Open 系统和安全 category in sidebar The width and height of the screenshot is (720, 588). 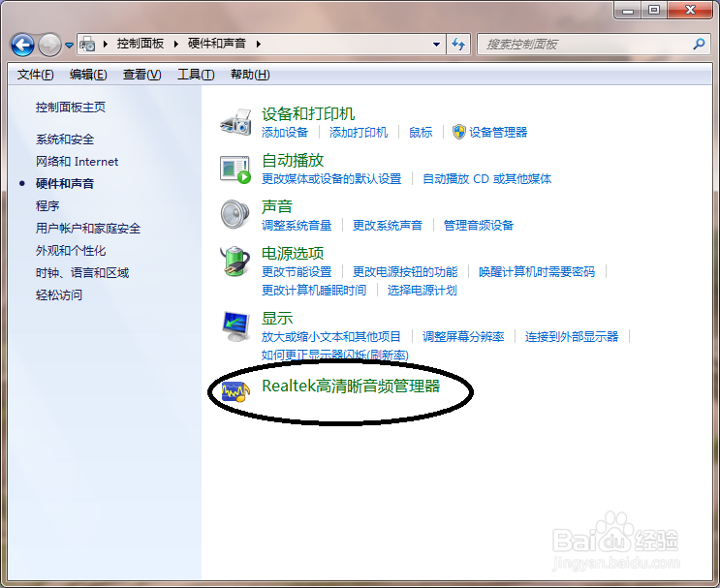[x=65, y=139]
